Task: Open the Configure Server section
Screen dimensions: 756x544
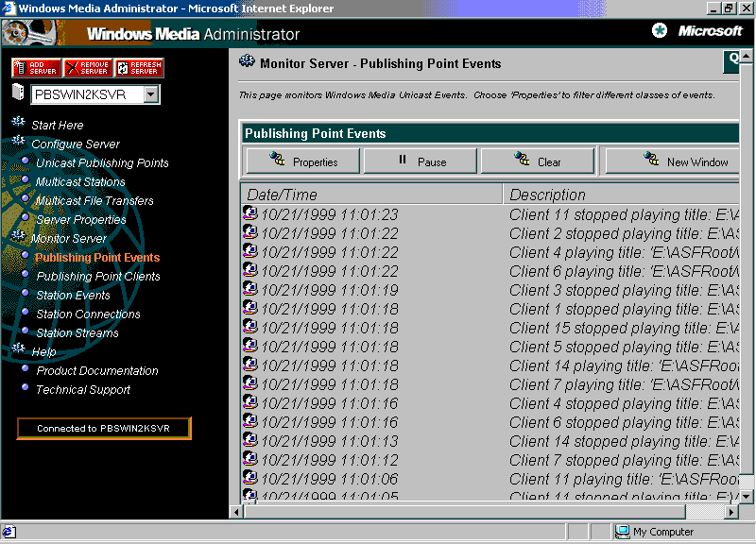Action: pos(76,144)
